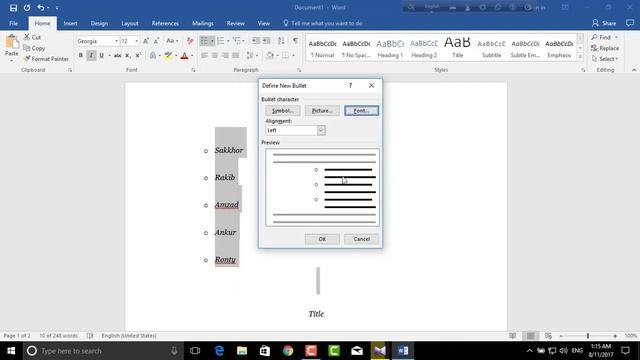Click the Paste clipboard icon
Viewport: 640px width, 360px height.
12,42
